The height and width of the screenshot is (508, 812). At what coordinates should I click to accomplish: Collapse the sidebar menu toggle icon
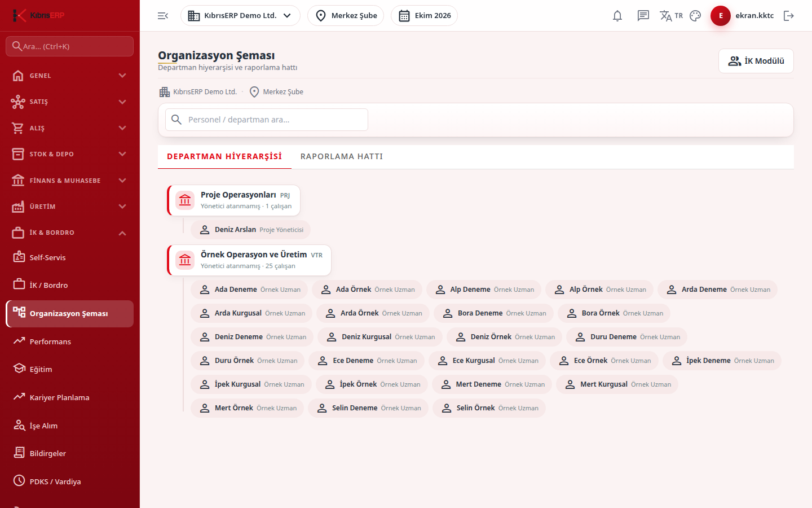point(163,16)
